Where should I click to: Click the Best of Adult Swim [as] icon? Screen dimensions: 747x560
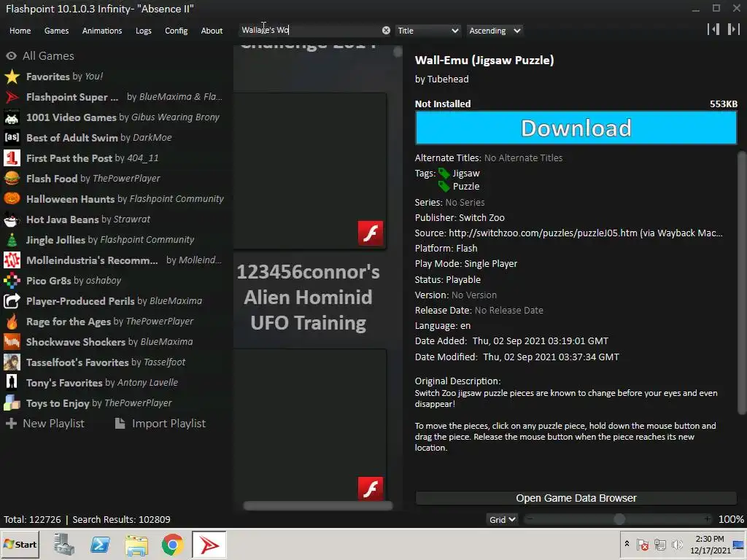coord(12,138)
